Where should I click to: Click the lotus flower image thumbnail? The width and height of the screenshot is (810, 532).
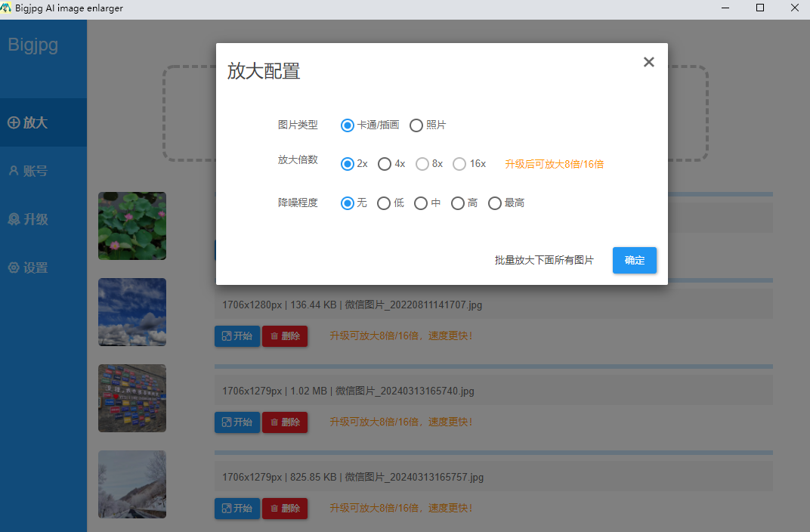click(x=132, y=225)
